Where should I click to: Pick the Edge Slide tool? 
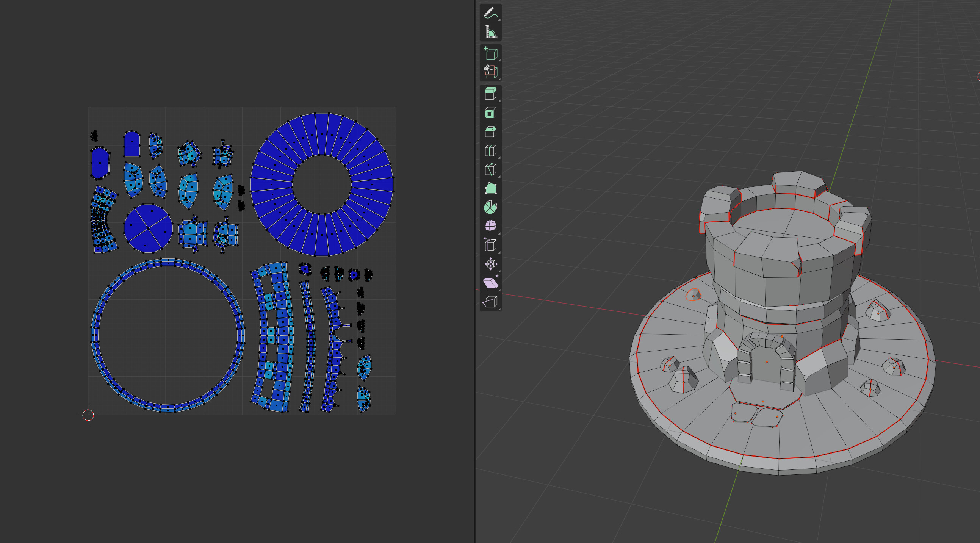tap(490, 245)
